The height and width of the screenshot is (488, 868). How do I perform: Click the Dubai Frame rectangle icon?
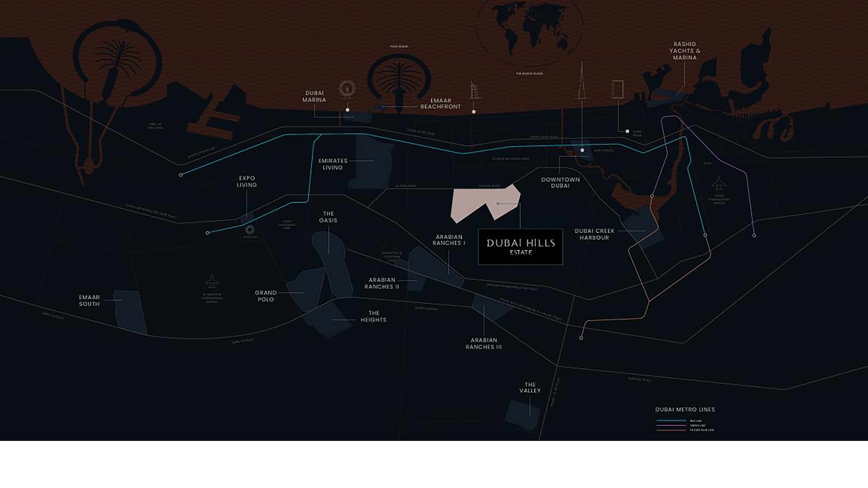(618, 89)
